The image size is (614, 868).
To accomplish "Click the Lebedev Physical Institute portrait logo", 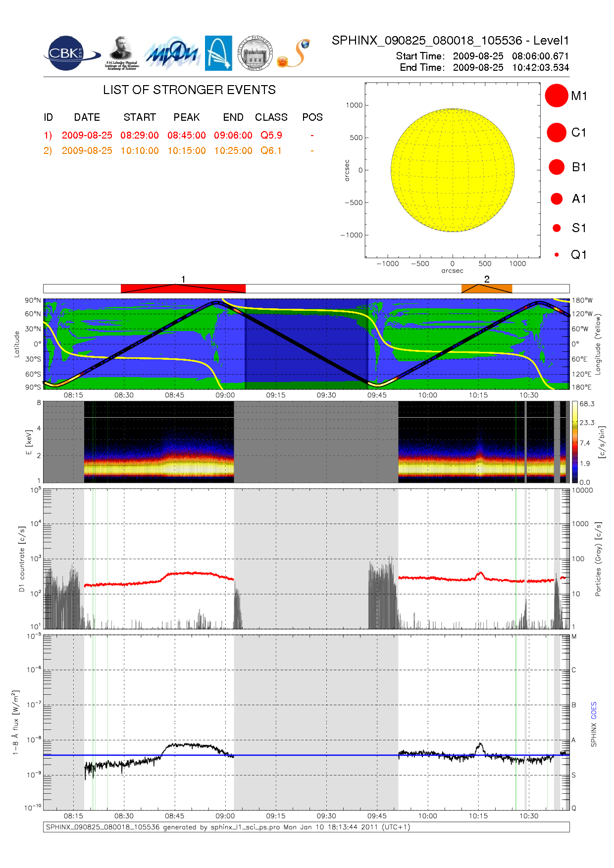I will (121, 53).
